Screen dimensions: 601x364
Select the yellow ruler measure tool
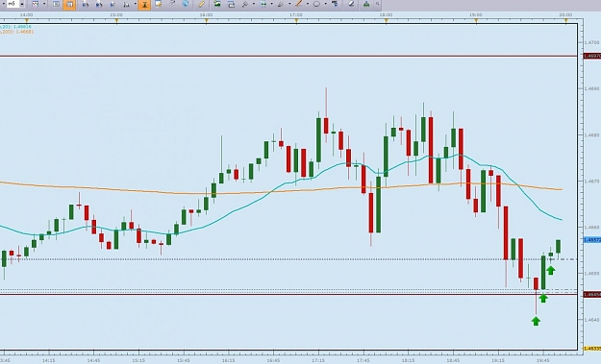202,4
